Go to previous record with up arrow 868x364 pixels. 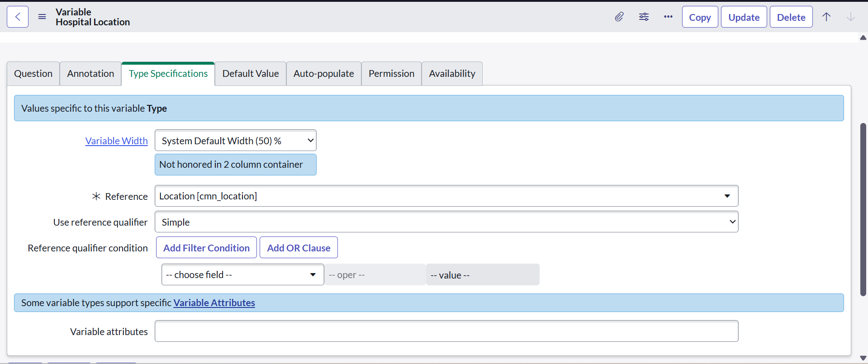[826, 17]
